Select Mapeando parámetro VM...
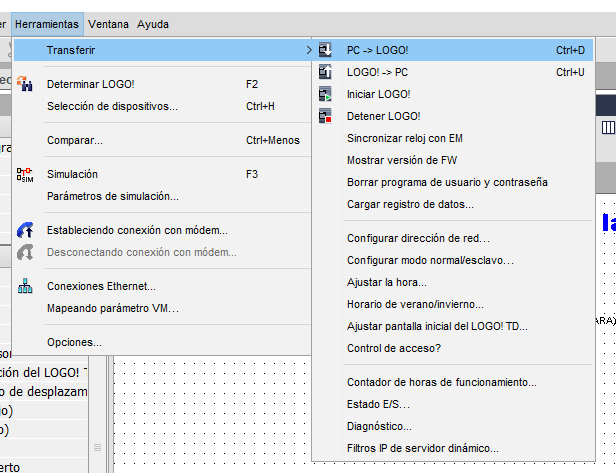Viewport: 616px width, 473px height. (163, 308)
